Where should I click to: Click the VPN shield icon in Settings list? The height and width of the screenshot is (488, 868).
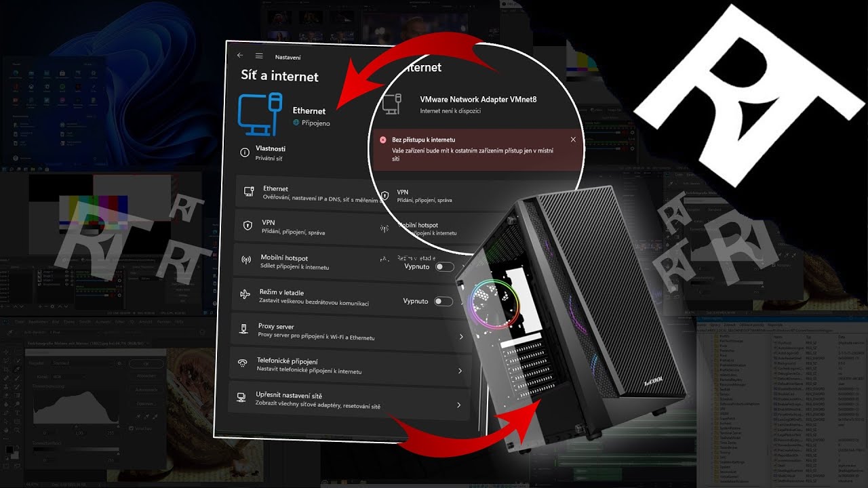(248, 226)
